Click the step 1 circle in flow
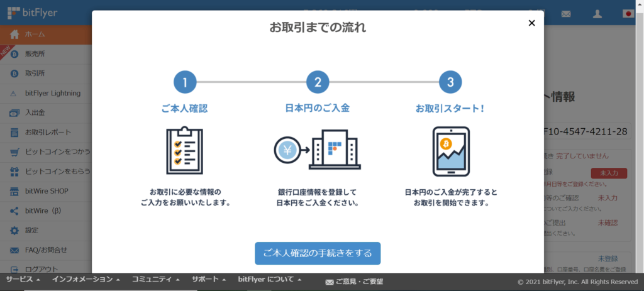Screen dimensions: 644x291 coord(185,82)
